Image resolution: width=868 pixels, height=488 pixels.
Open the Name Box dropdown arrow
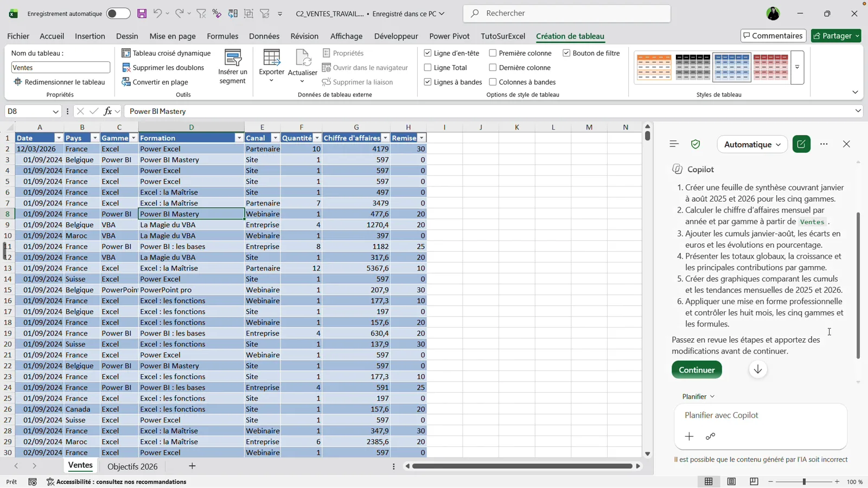click(55, 112)
